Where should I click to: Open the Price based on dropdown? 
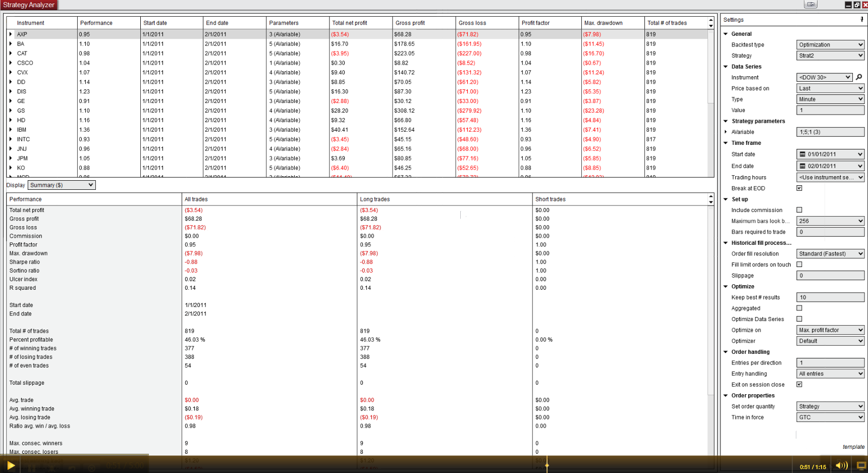click(830, 88)
